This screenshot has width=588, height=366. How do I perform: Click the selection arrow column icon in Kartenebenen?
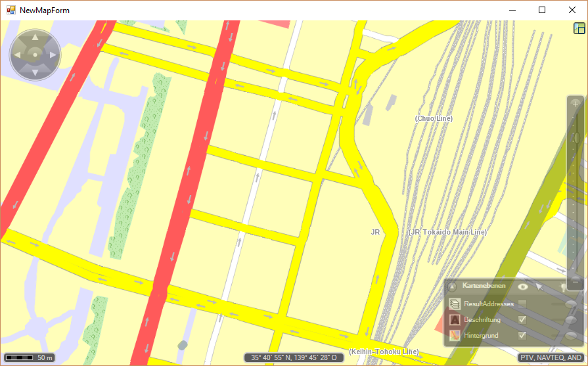539,286
